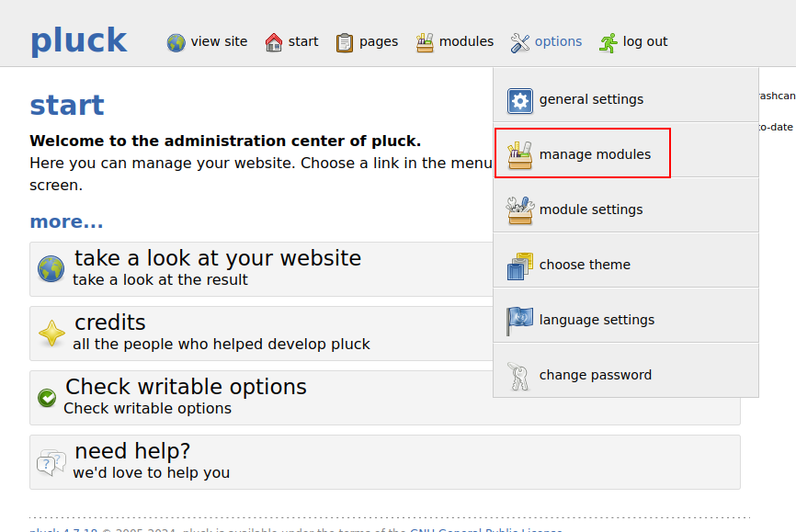Click the wrench icon beside options
Image resolution: width=796 pixels, height=532 pixels.
(520, 42)
